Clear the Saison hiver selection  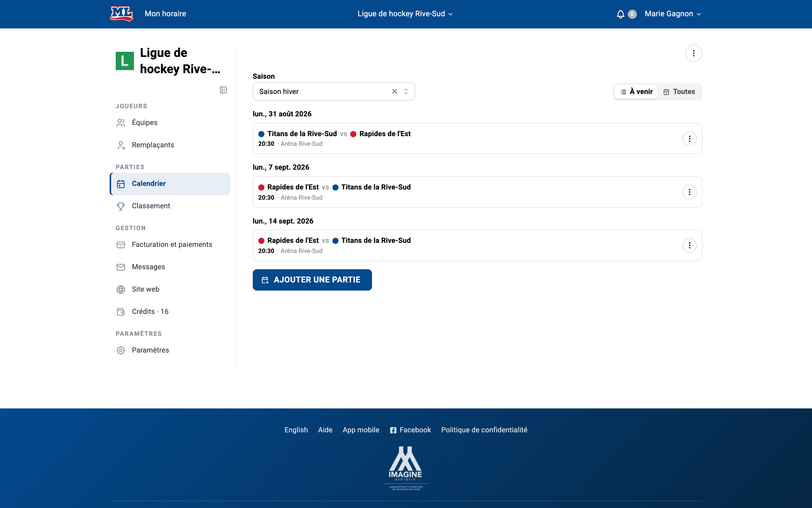[395, 91]
